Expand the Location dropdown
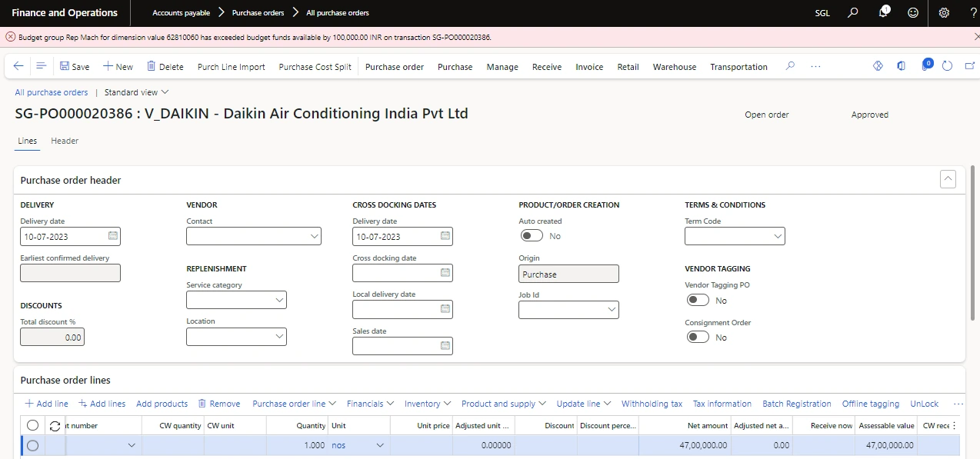 click(x=278, y=337)
